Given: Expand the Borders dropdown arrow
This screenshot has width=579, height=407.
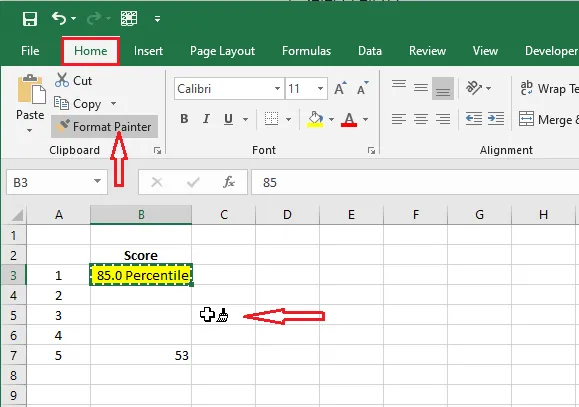Looking at the screenshot, I should 288,119.
